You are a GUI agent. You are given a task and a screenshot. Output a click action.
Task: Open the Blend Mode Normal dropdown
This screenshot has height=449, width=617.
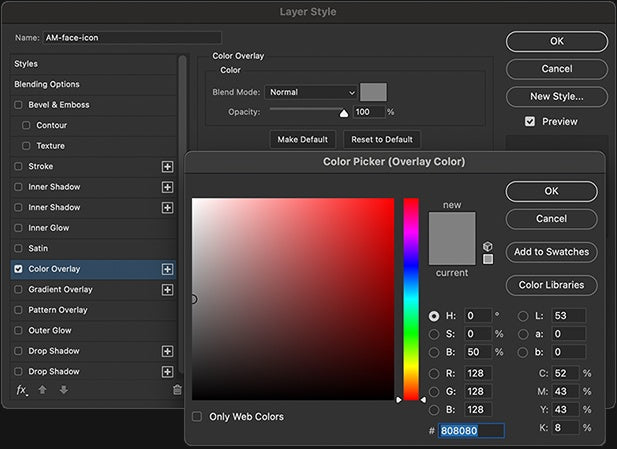tap(311, 92)
